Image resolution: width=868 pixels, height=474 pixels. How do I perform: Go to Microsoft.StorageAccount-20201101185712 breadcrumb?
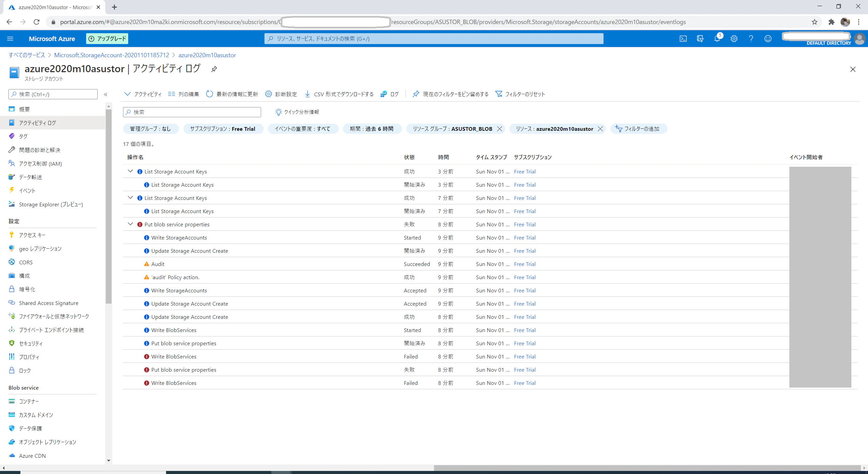tap(112, 55)
